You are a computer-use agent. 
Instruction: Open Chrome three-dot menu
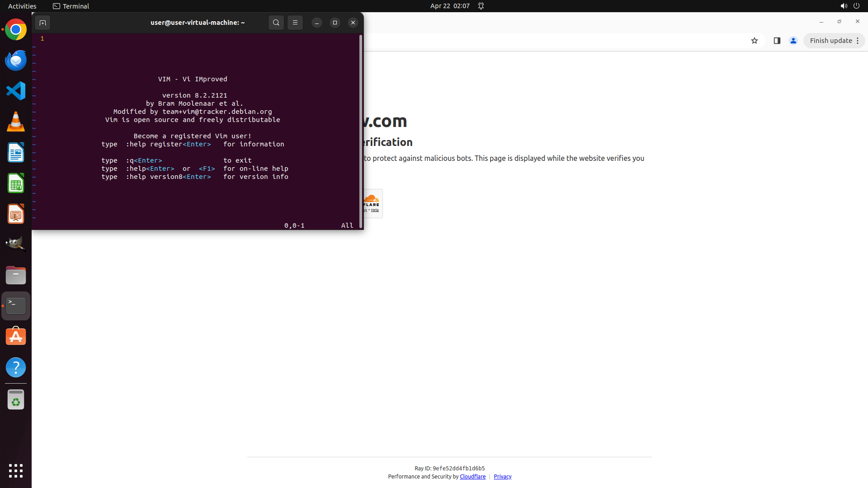click(858, 41)
